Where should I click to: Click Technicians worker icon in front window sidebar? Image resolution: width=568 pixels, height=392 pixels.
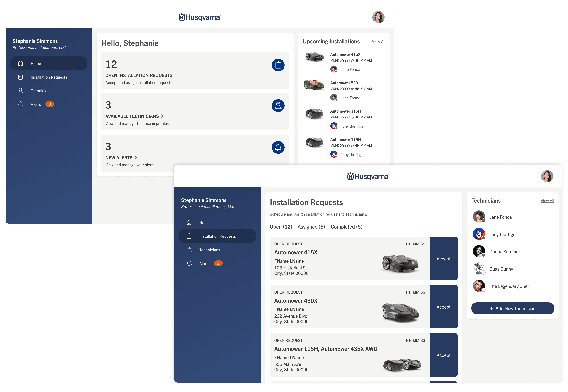(189, 250)
